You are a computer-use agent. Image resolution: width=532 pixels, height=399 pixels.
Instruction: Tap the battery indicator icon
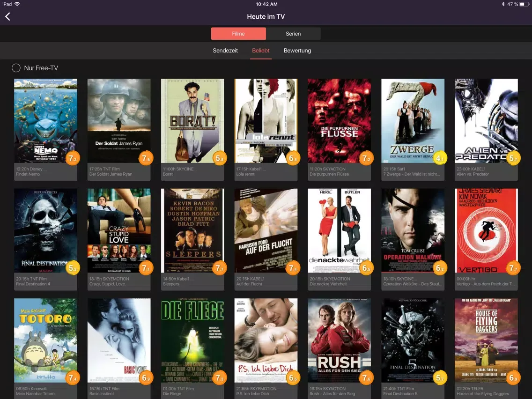[x=524, y=4]
